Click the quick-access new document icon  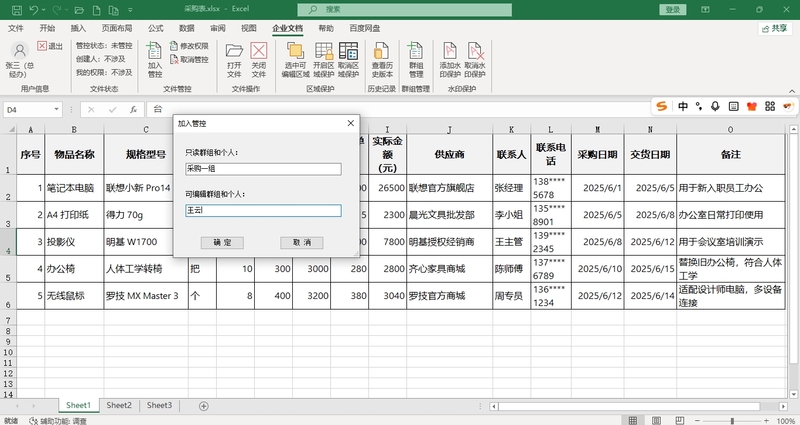tap(96, 10)
